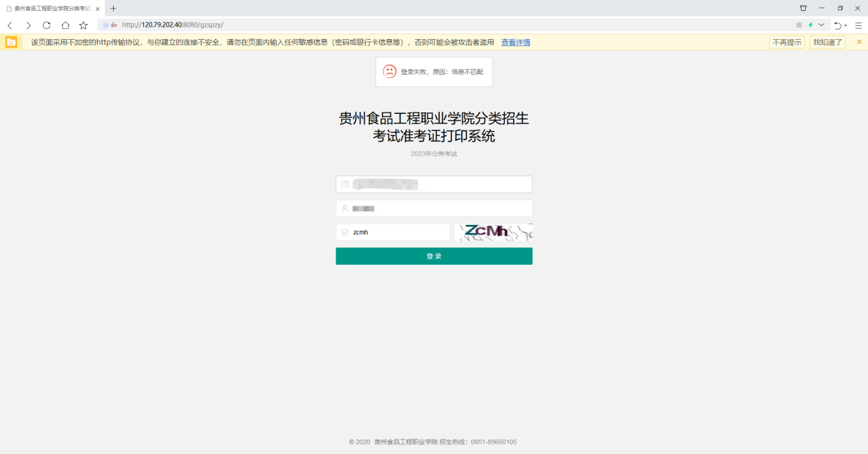
Task: Bookmark this page with the star icon
Action: (x=84, y=25)
